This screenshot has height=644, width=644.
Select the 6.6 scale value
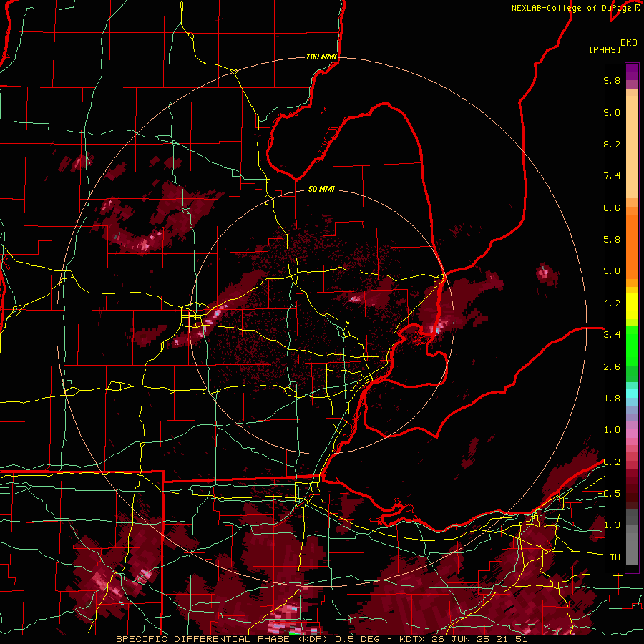tap(612, 208)
